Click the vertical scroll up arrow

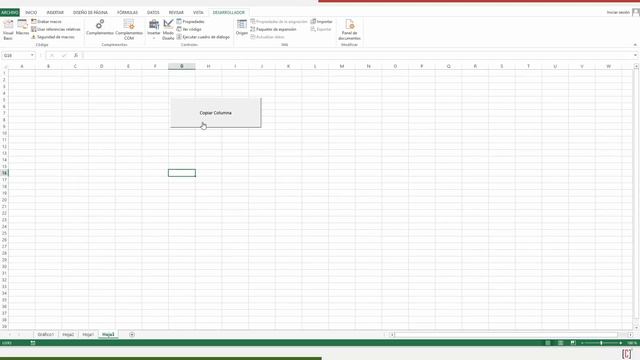tap(636, 66)
